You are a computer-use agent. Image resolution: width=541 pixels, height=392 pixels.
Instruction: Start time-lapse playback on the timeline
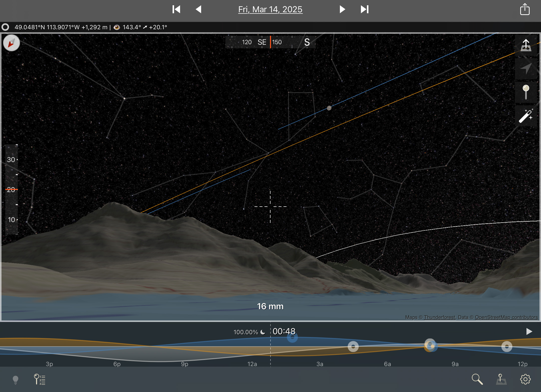(529, 331)
